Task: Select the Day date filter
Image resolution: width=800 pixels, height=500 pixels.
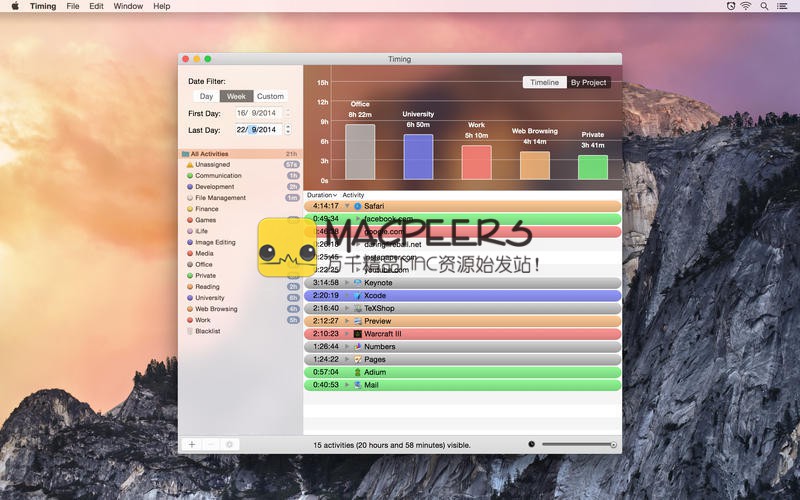Action: point(206,96)
